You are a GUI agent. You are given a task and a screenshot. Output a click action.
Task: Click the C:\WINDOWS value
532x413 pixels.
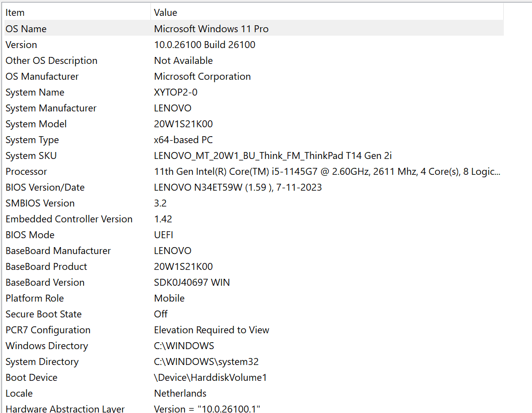click(x=184, y=346)
